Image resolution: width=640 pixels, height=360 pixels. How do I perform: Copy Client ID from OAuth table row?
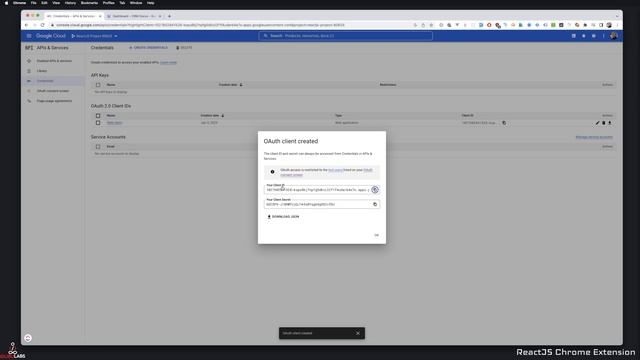504,122
